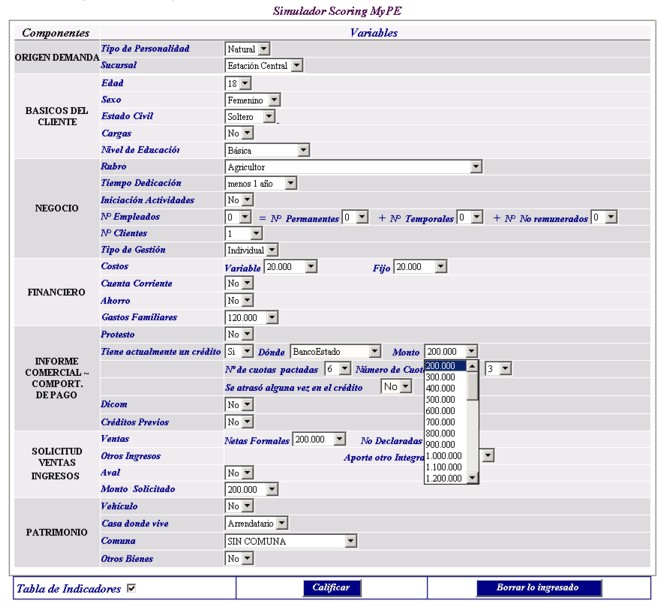The height and width of the screenshot is (610, 663).
Task: Open the Nº Temporales dropdown
Action: [470, 217]
